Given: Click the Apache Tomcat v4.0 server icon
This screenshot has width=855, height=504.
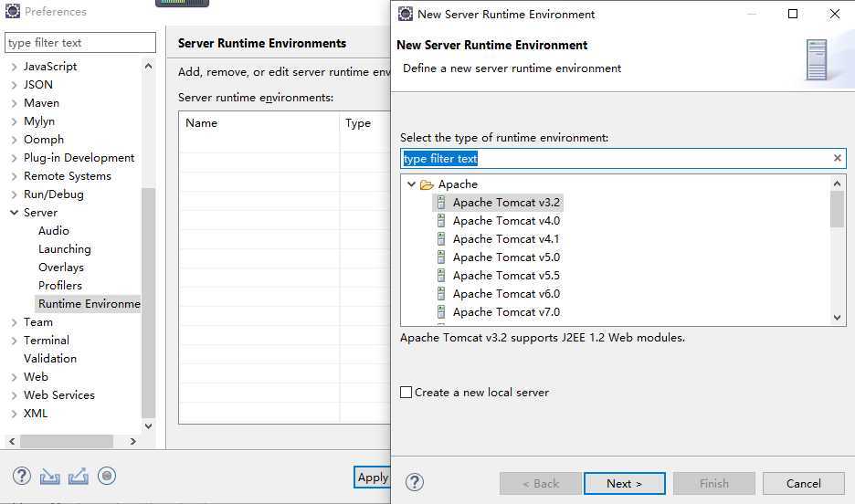Looking at the screenshot, I should click(441, 221).
